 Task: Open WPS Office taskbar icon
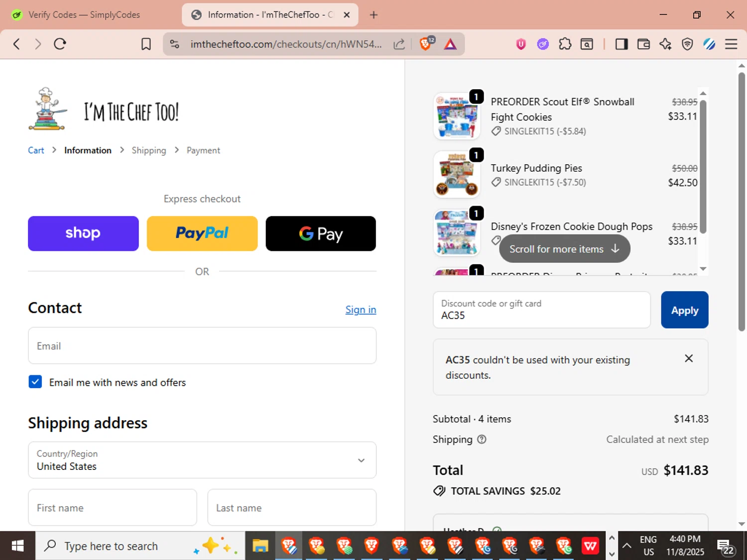point(591,546)
